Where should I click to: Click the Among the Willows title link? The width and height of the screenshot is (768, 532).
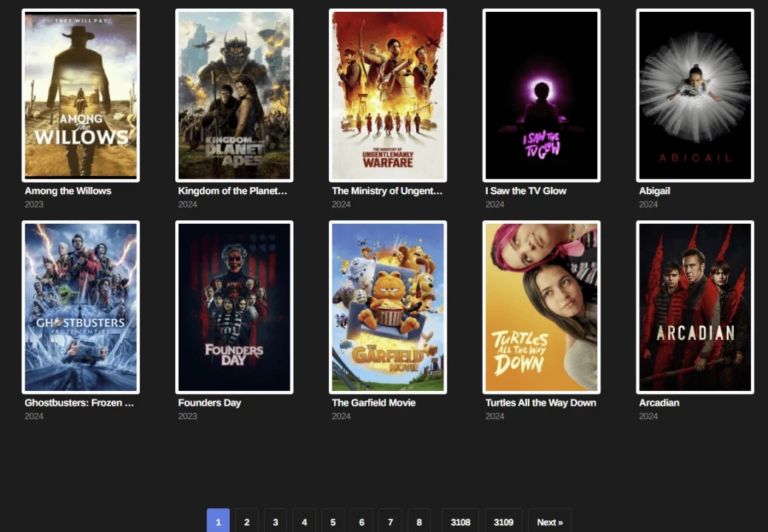coord(68,191)
